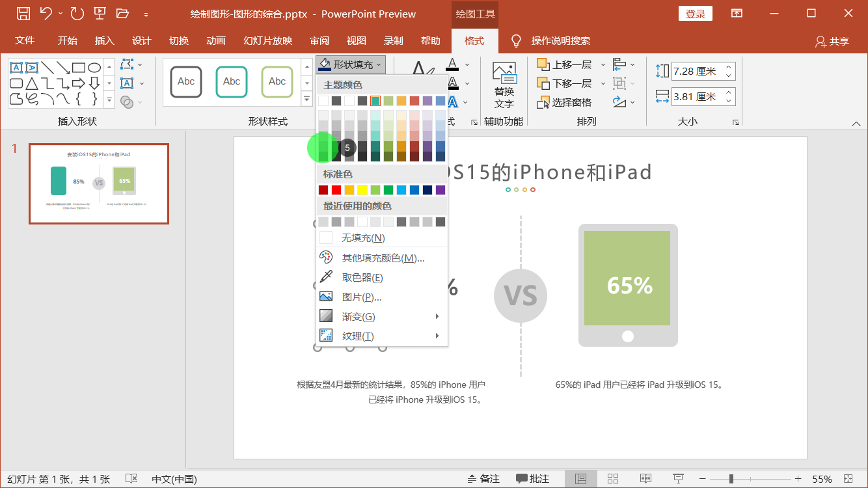
Task: Open a file with the folder icon
Action: [122, 13]
